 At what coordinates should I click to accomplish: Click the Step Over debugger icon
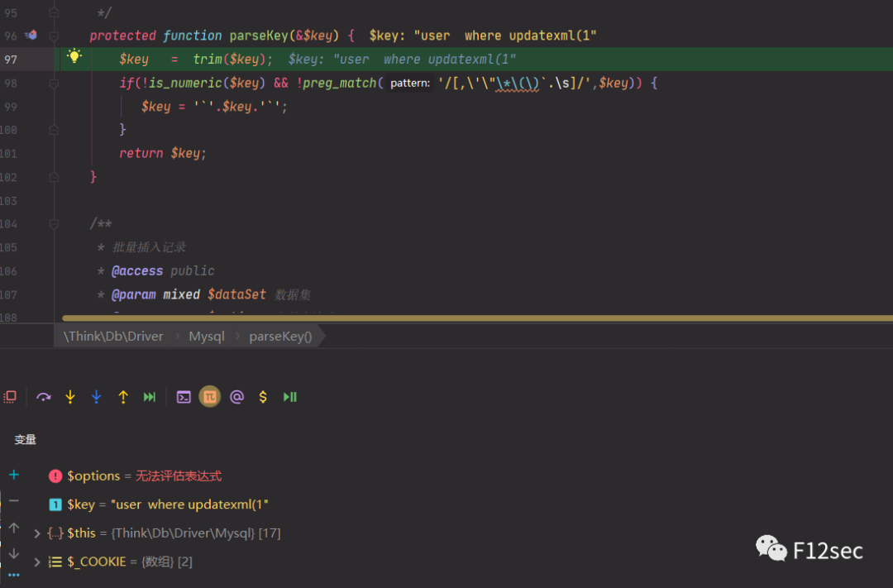43,397
